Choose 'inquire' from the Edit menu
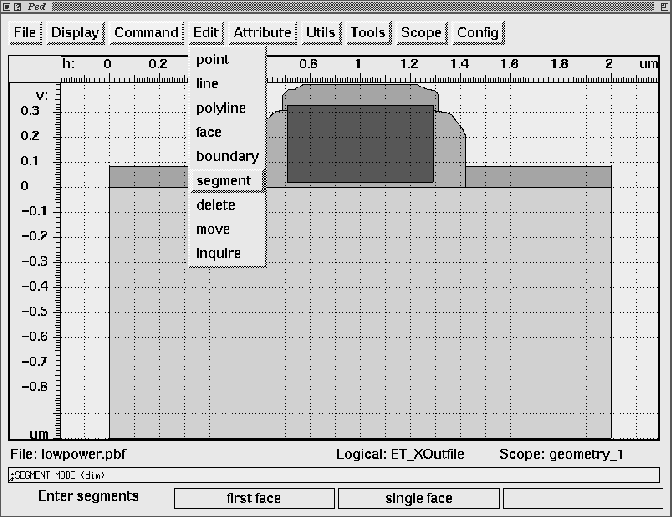Viewport: 672px width, 517px height. click(x=227, y=253)
